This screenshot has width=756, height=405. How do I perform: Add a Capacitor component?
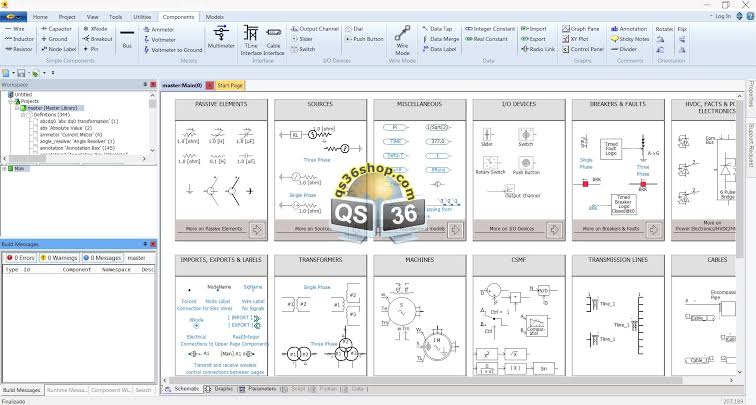click(56, 29)
